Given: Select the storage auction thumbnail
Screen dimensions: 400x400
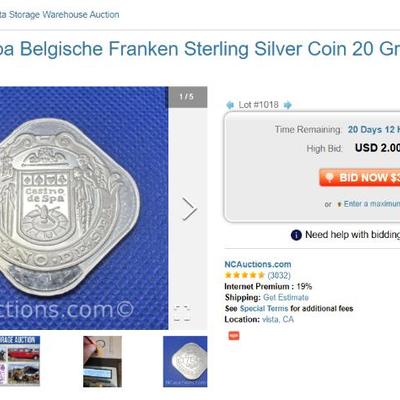Looking at the screenshot, I should pyautogui.click(x=20, y=361).
